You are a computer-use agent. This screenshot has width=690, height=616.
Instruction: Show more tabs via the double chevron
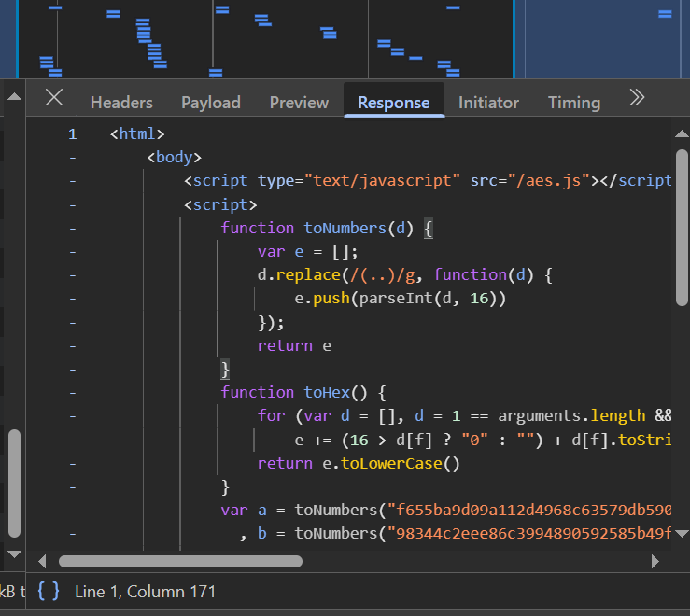(x=637, y=98)
